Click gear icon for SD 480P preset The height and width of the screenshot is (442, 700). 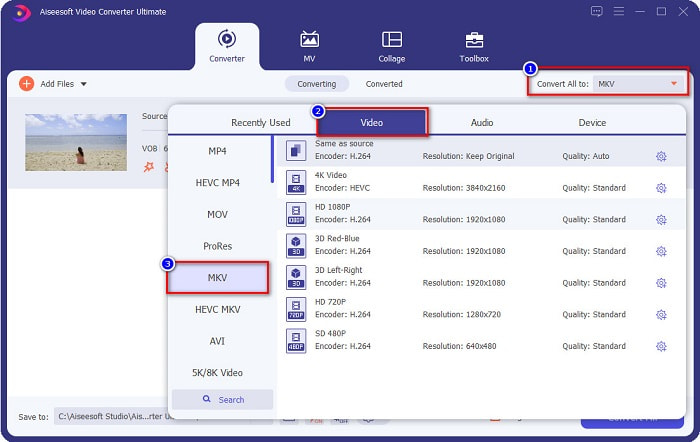point(661,346)
